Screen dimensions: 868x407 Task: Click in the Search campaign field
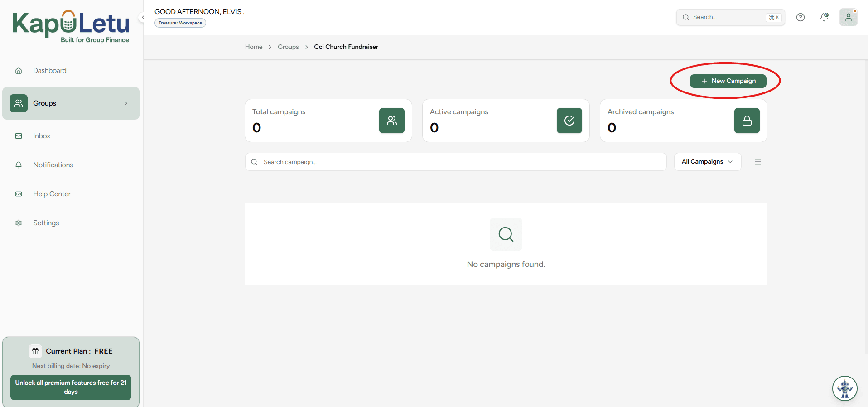[456, 162]
